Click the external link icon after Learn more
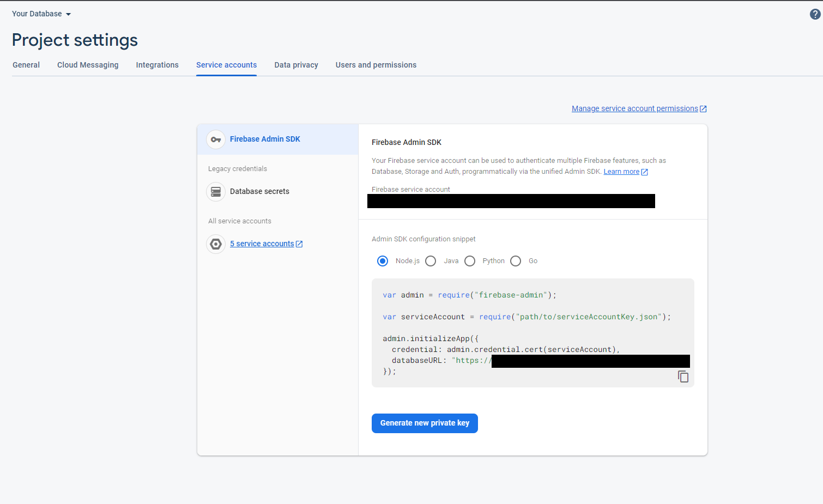Image resolution: width=823 pixels, height=504 pixels. [x=645, y=172]
